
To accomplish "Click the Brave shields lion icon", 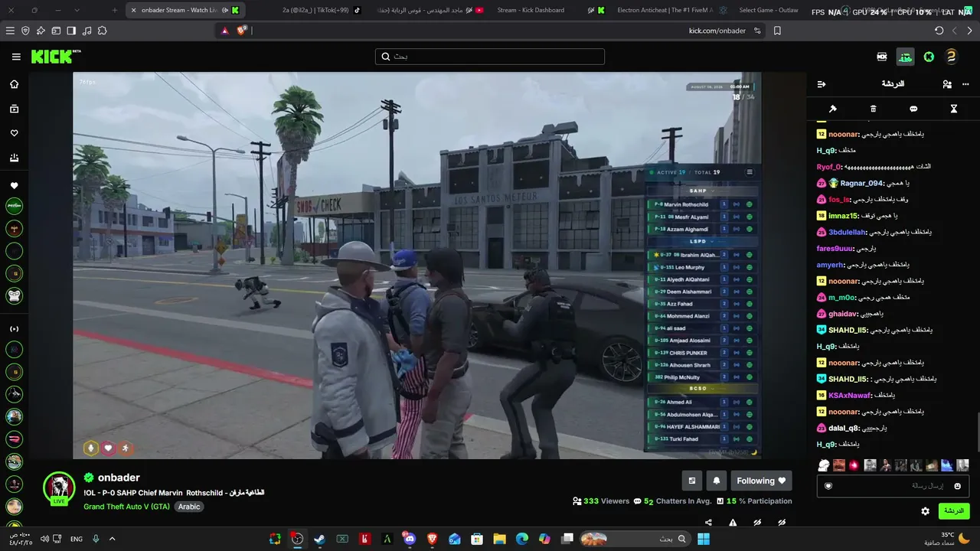I will 242,31.
